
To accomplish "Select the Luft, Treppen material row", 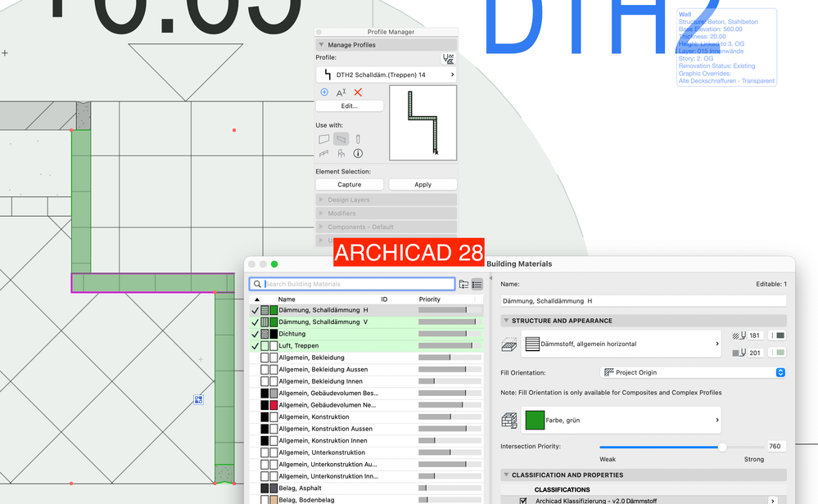I will pyautogui.click(x=366, y=345).
